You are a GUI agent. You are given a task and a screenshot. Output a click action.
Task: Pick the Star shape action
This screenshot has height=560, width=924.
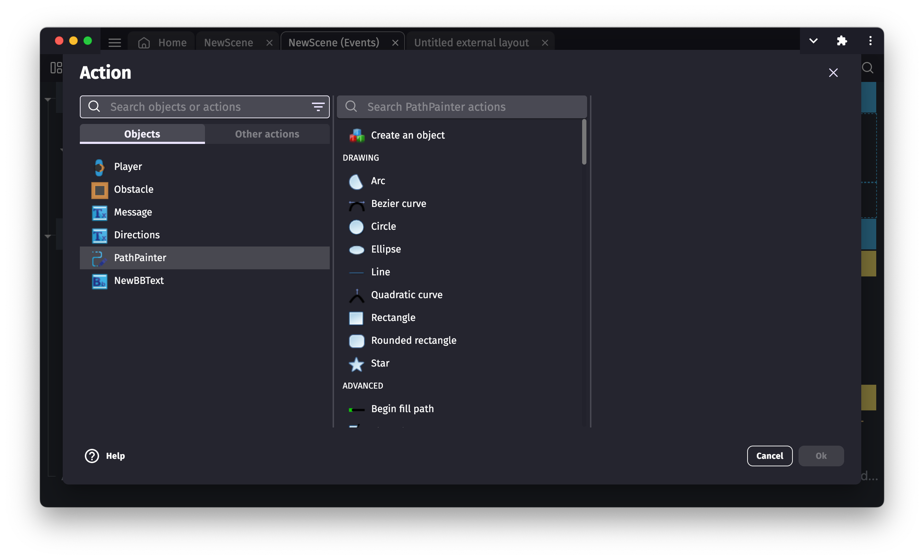pos(380,363)
